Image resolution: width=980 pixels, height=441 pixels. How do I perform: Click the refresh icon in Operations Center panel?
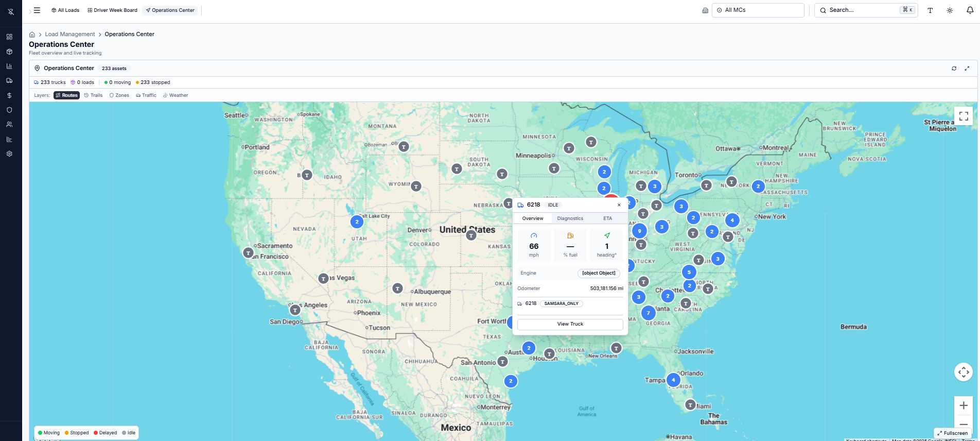click(954, 69)
